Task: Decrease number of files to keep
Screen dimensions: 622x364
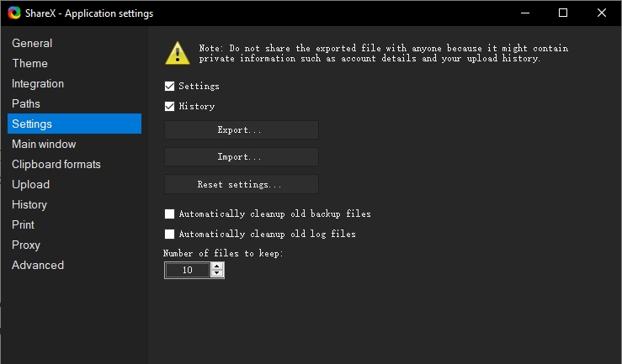Action: point(217,273)
